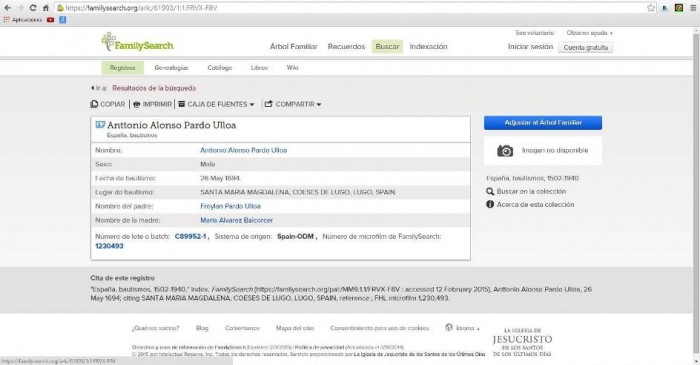This screenshot has height=365, width=700.
Task: Click the vertical page scrollbar
Action: pos(696,192)
